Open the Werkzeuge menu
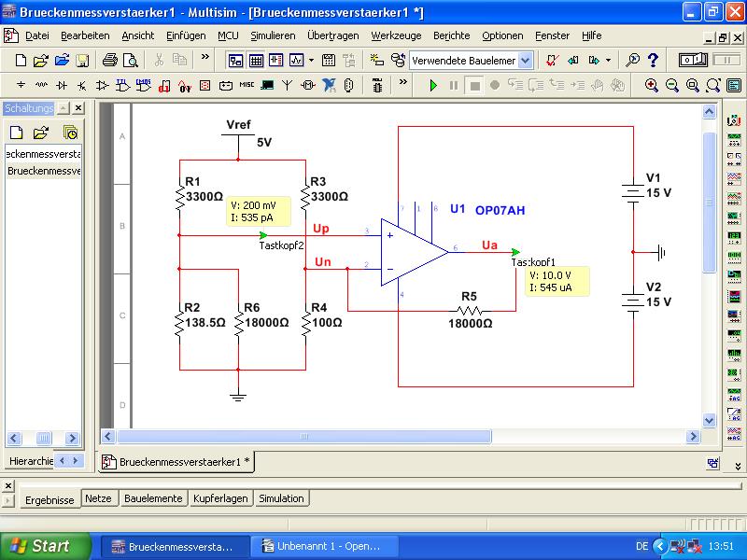747x560 pixels. pos(396,35)
